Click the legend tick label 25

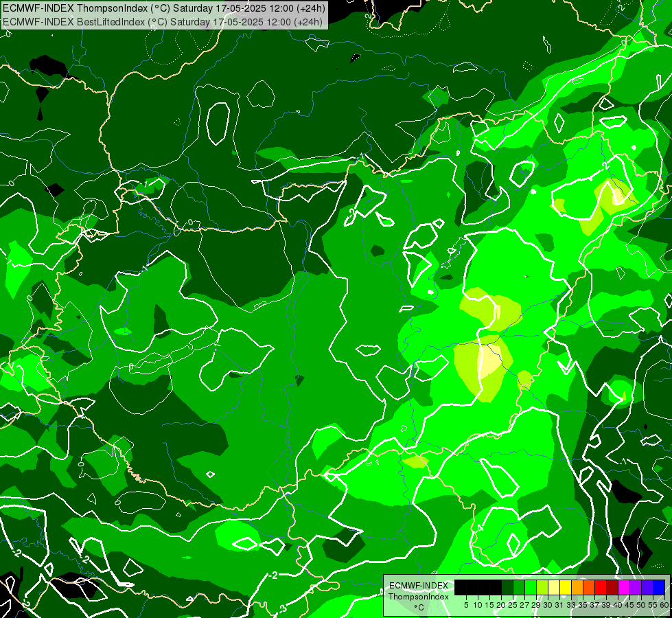513,605
